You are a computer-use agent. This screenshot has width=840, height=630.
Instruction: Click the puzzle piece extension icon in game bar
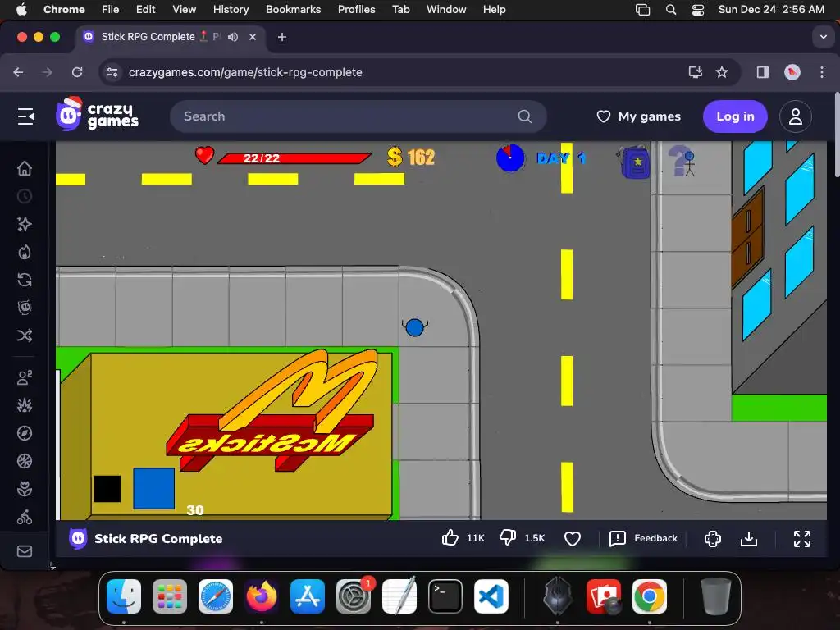point(713,538)
